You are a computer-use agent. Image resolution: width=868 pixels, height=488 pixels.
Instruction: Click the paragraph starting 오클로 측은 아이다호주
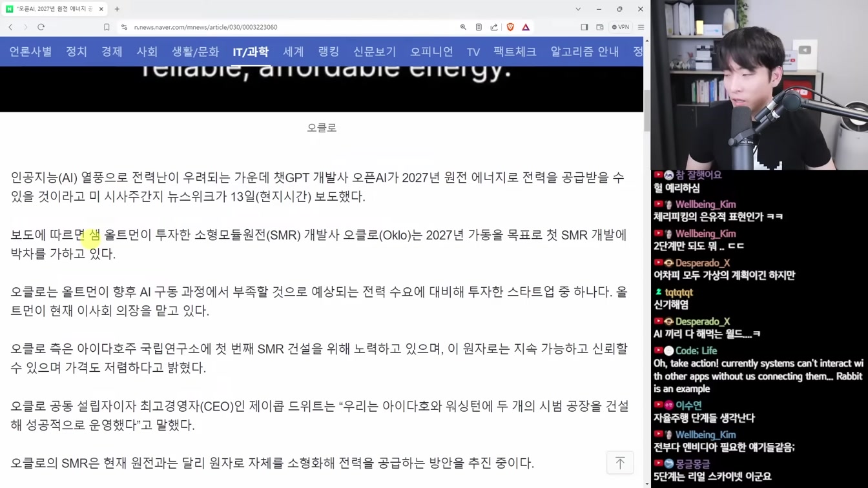[x=319, y=358]
